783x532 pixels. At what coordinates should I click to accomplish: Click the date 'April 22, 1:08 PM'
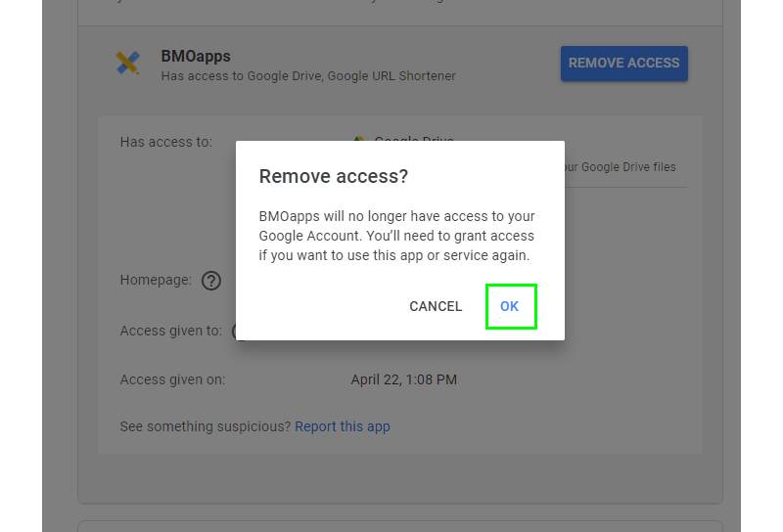pyautogui.click(x=403, y=379)
